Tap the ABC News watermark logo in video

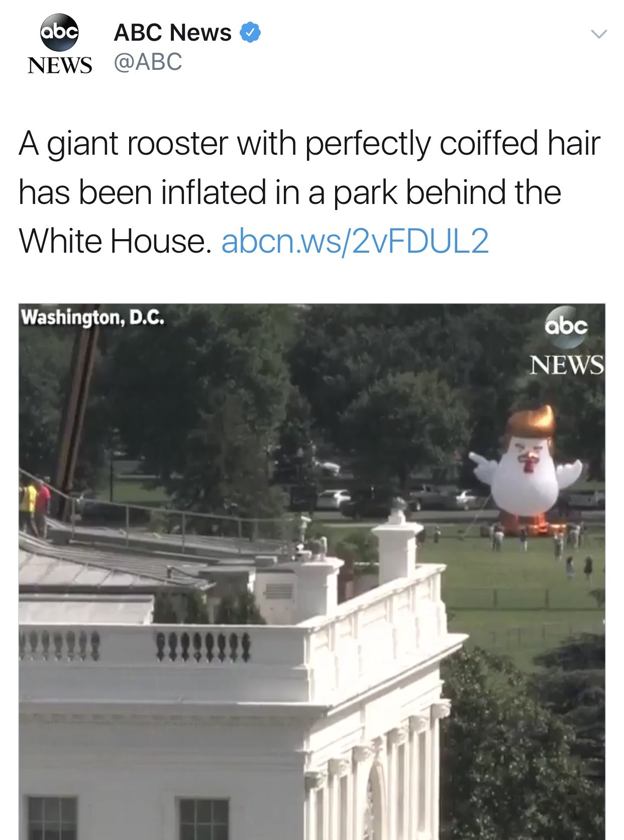tap(567, 341)
